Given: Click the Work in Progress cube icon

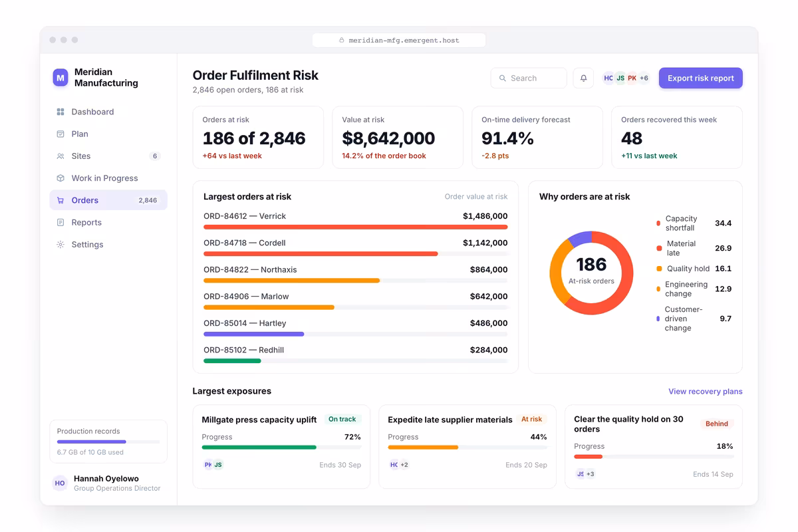Looking at the screenshot, I should (61, 178).
